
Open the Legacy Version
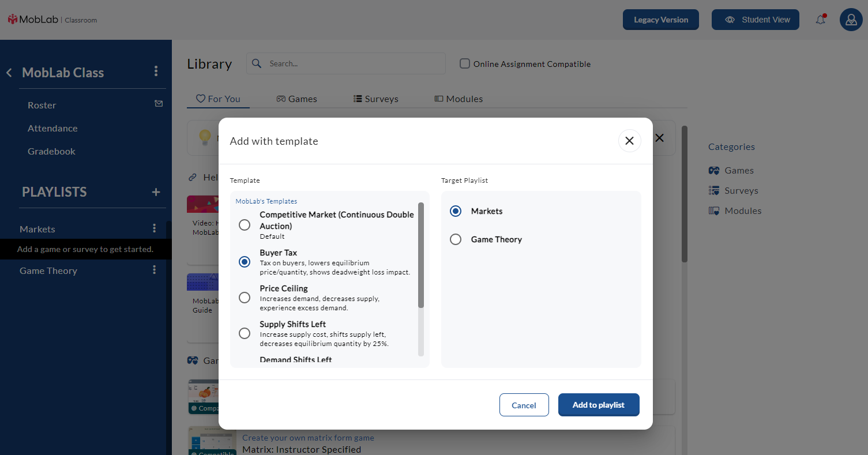[x=661, y=20]
